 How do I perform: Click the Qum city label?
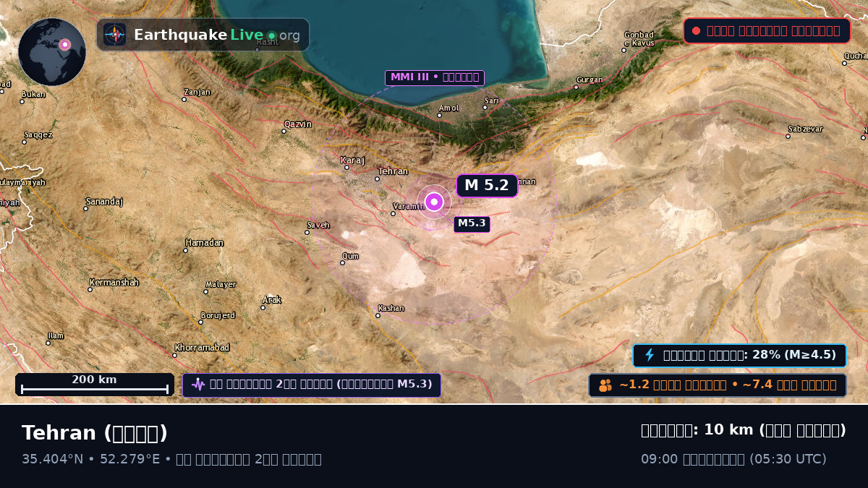tap(350, 256)
